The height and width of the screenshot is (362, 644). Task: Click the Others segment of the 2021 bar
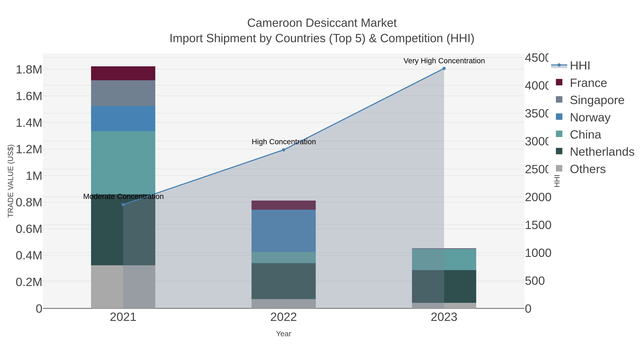[x=123, y=287]
